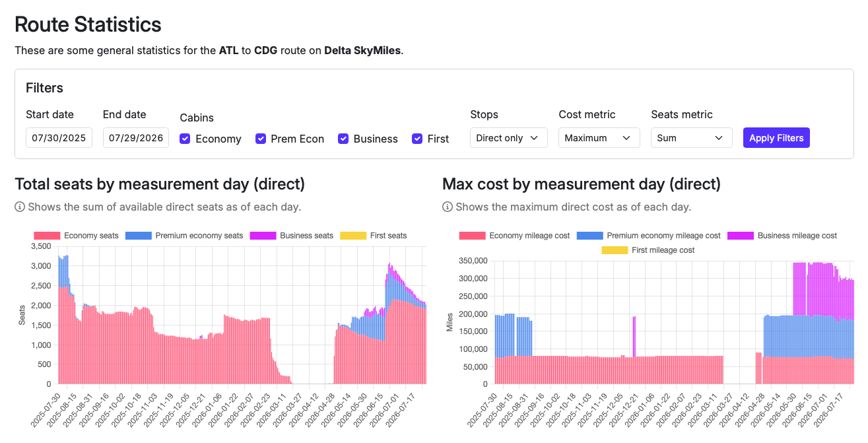Click the Apply Filters button
Viewport: 868px width, 443px height.
click(776, 138)
